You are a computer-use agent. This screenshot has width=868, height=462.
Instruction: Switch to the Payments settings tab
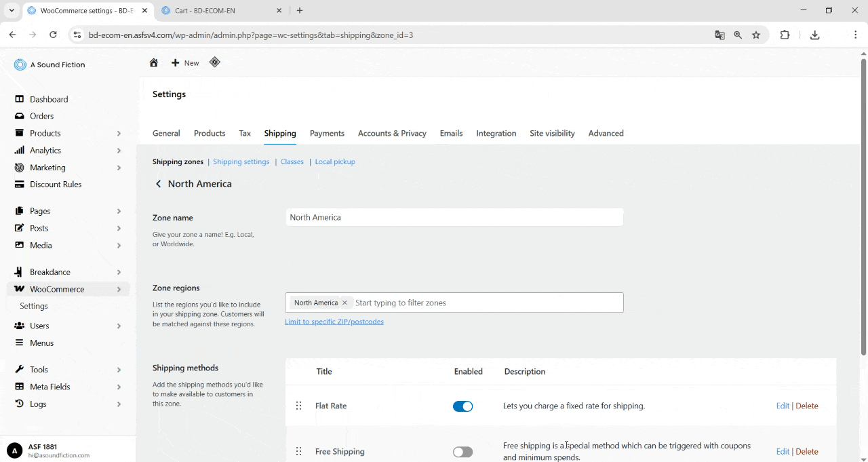coord(327,133)
